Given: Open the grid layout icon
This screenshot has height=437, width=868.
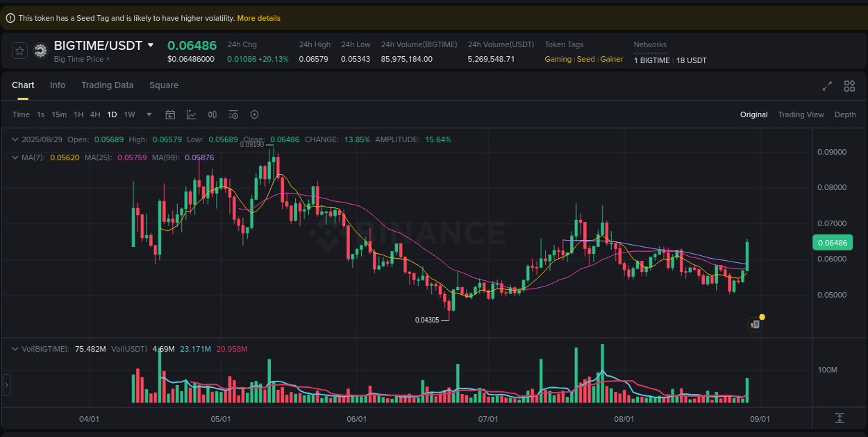Looking at the screenshot, I should coord(849,86).
